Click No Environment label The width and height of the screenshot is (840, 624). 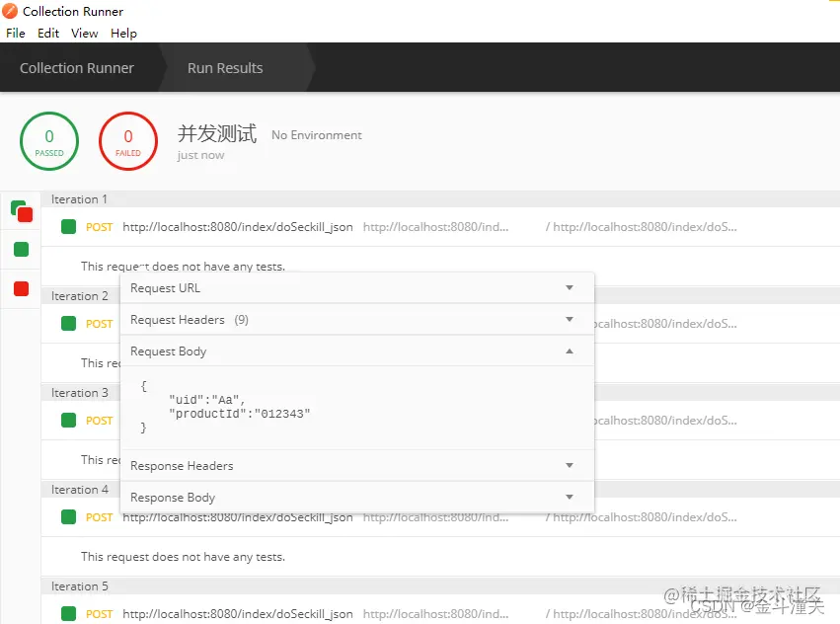coord(317,135)
